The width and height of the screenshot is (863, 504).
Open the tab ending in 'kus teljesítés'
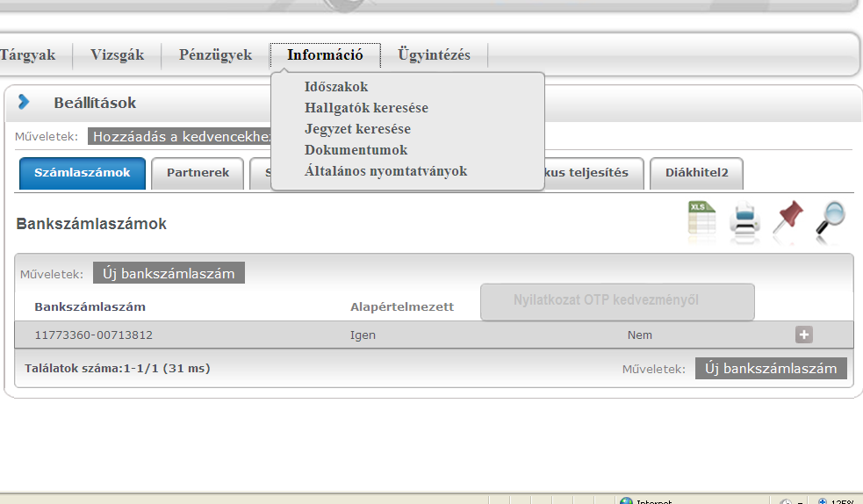[593, 173]
